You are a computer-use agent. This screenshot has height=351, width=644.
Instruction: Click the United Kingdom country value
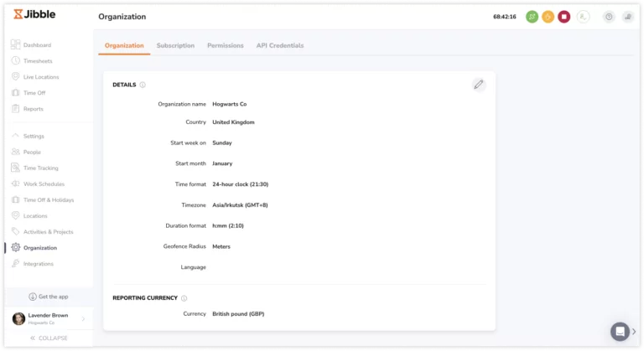[233, 122]
